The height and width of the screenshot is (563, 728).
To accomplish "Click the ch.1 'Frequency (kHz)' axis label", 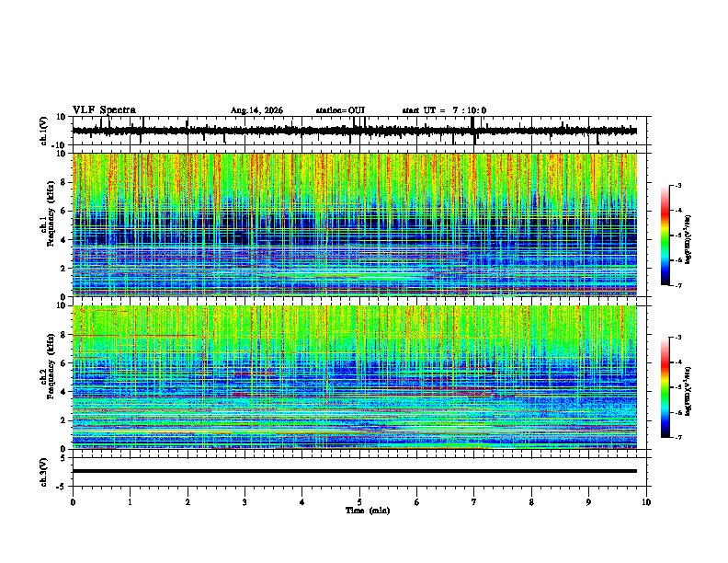I will click(51, 213).
